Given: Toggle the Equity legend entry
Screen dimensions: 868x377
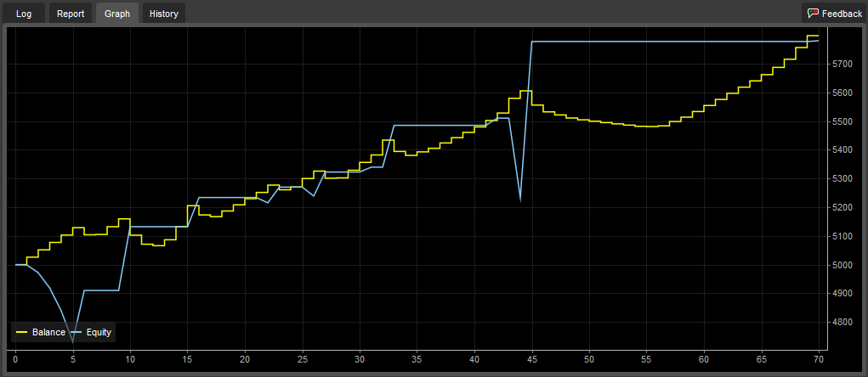Looking at the screenshot, I should click(91, 332).
